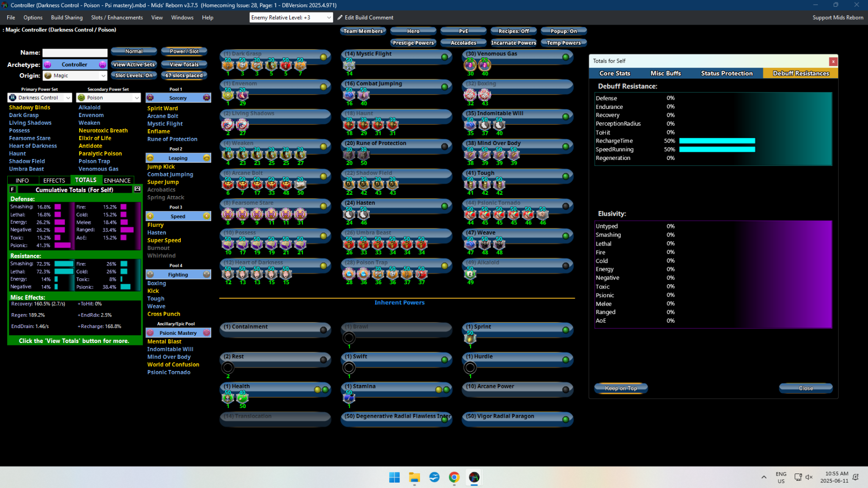868x488 pixels.
Task: Click the Incarnate Powers button
Action: 513,42
